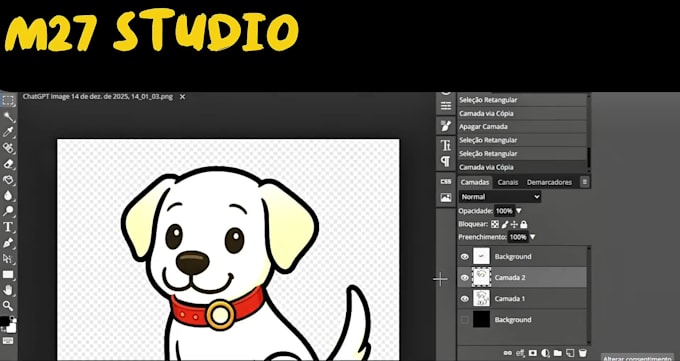Click the history panel scrollbar thumb
This screenshot has width=680, height=361.
[x=588, y=157]
